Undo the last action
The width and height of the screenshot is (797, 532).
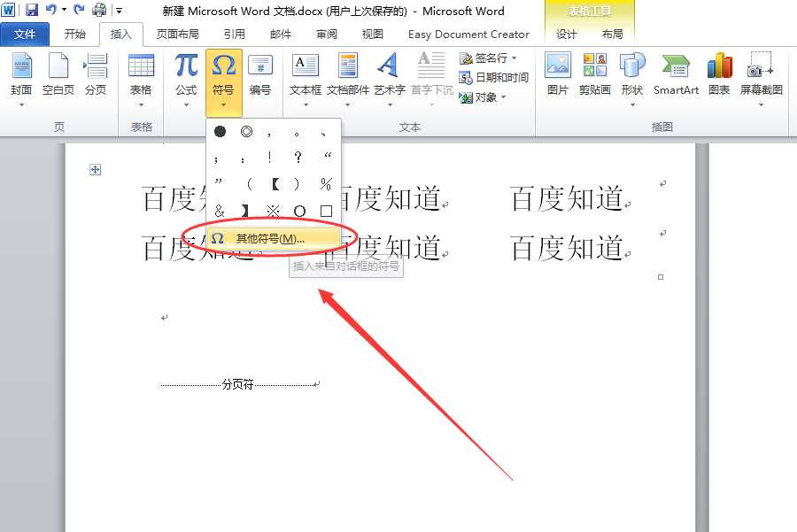[x=51, y=9]
